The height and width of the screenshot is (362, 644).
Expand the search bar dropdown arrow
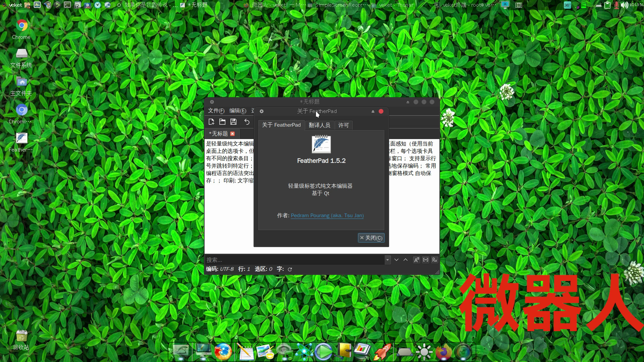pyautogui.click(x=387, y=260)
